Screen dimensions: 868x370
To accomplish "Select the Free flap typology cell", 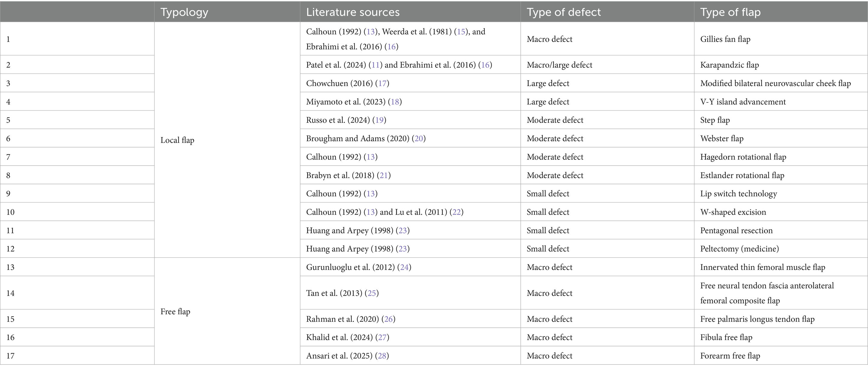I will coord(175,312).
